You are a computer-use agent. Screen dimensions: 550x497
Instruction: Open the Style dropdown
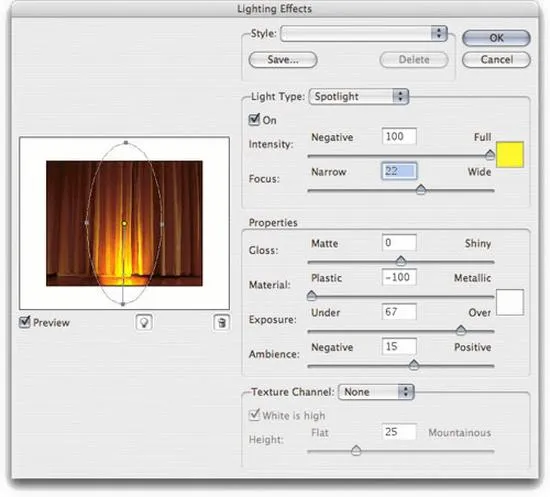tap(364, 34)
